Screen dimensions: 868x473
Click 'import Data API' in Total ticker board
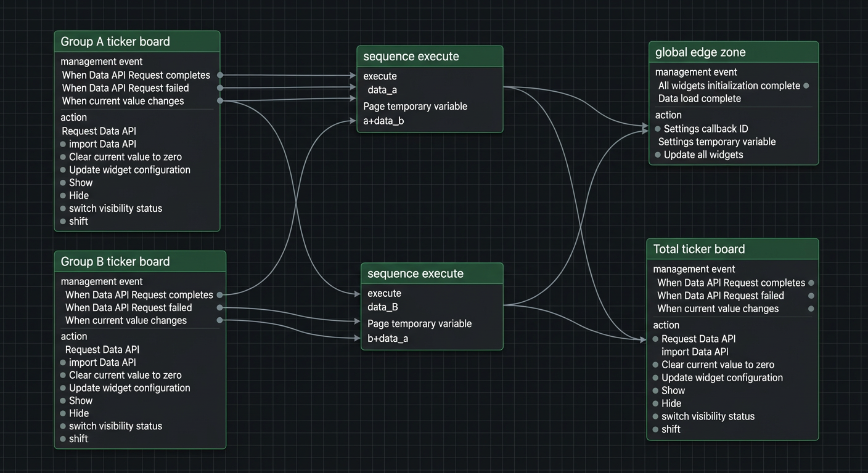tap(695, 352)
